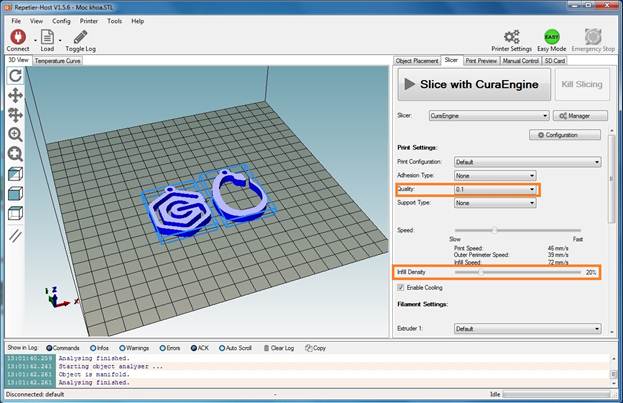This screenshot has width=623, height=403.
Task: Click the Load file icon
Action: (47, 37)
